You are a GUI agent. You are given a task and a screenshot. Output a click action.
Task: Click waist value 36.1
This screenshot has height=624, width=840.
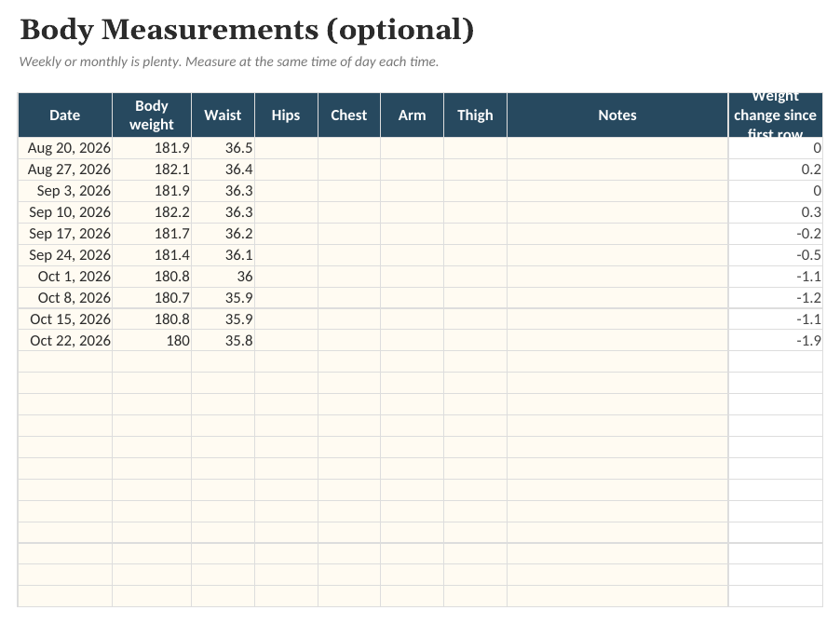[x=223, y=255]
